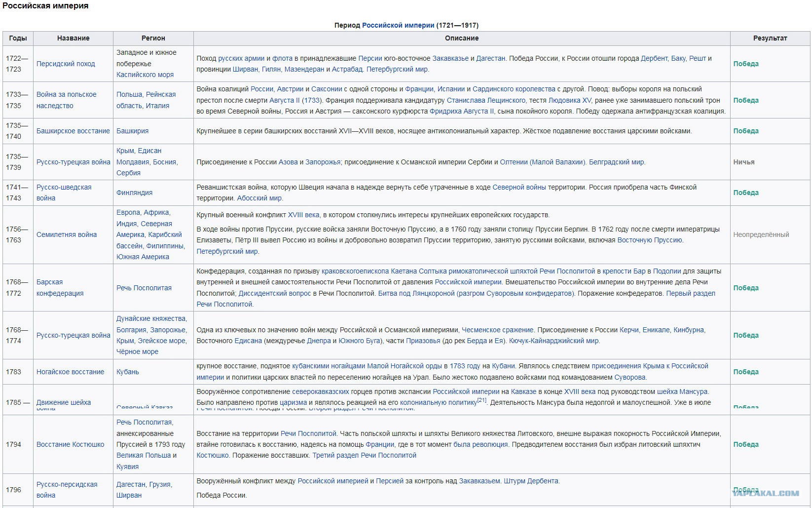Image resolution: width=812 pixels, height=508 pixels.
Task: Open the Закавказьем link in Русско-персидская row
Action: (480, 481)
